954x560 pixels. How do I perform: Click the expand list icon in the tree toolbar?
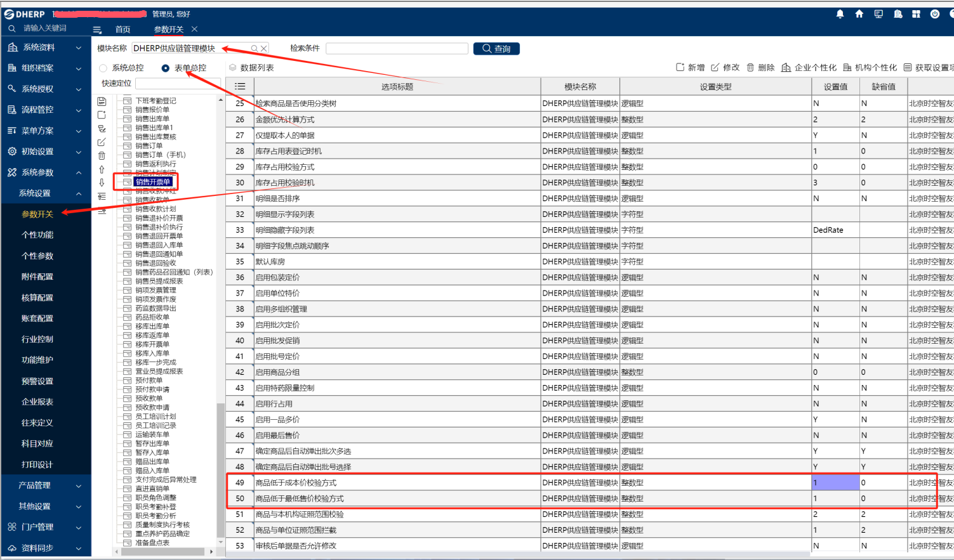pyautogui.click(x=102, y=197)
